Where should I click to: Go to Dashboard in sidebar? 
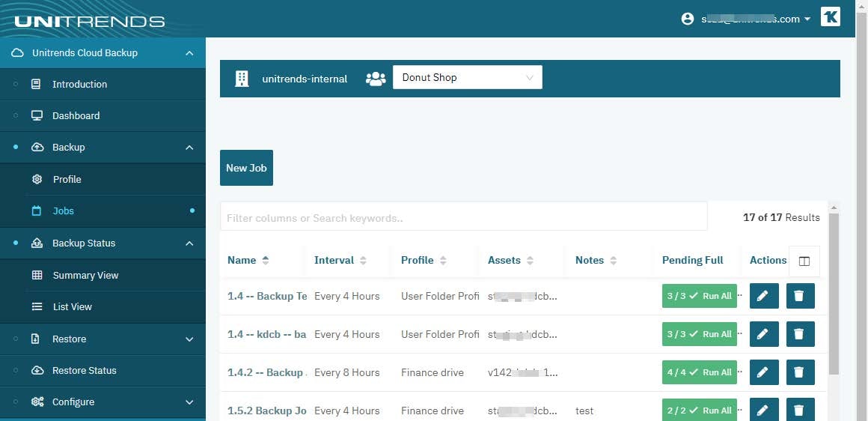(103, 116)
